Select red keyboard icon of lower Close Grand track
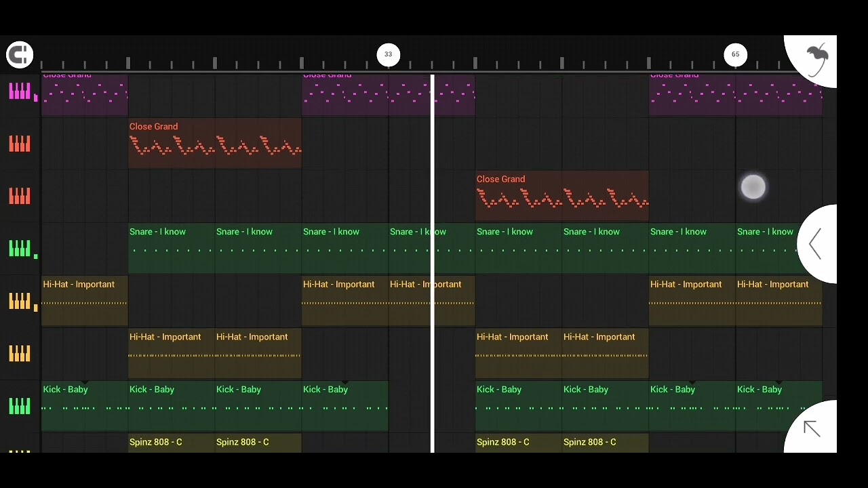Image resolution: width=868 pixels, height=488 pixels. (20, 196)
